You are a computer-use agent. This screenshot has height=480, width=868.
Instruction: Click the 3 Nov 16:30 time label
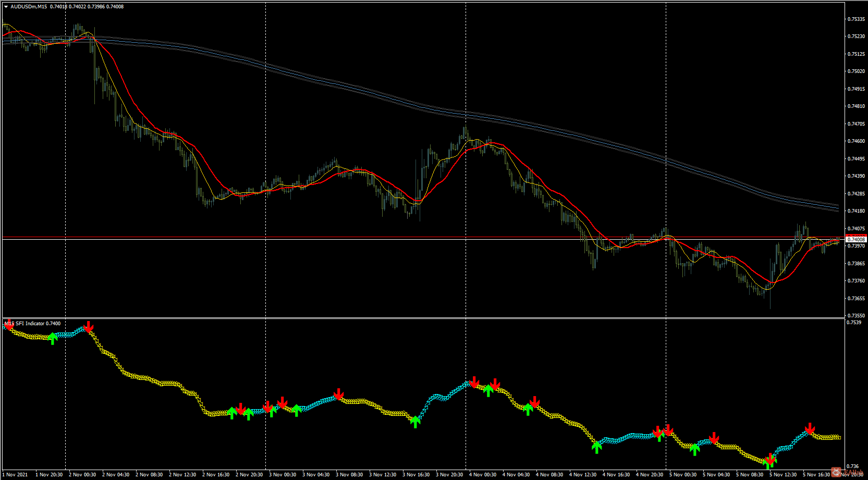(x=416, y=475)
